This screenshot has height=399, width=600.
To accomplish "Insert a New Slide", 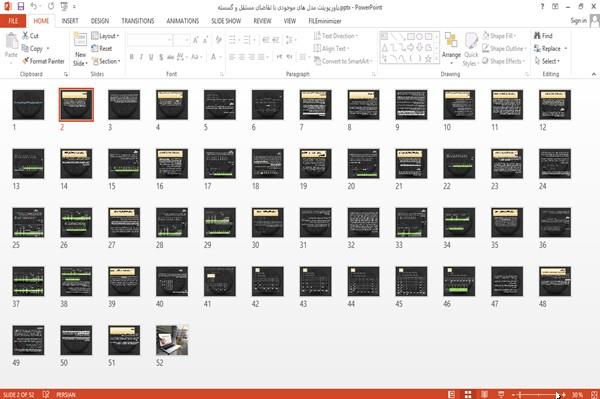I will [x=80, y=50].
